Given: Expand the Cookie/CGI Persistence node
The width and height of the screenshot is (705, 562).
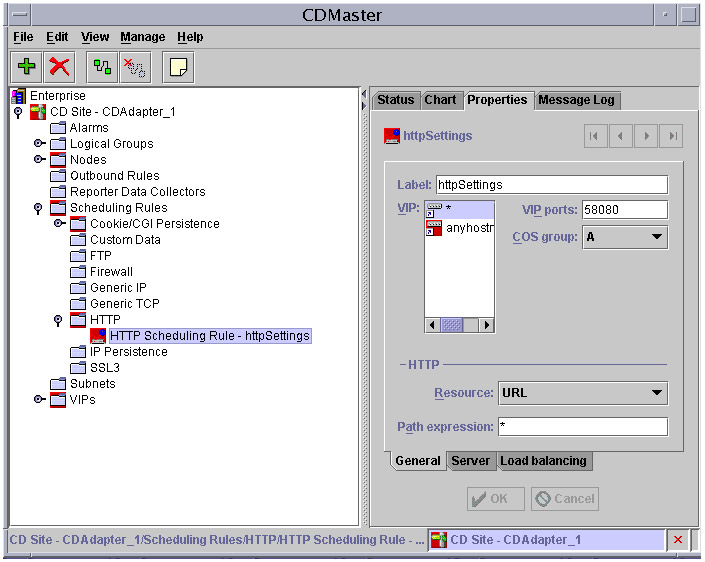Looking at the screenshot, I should 60,223.
